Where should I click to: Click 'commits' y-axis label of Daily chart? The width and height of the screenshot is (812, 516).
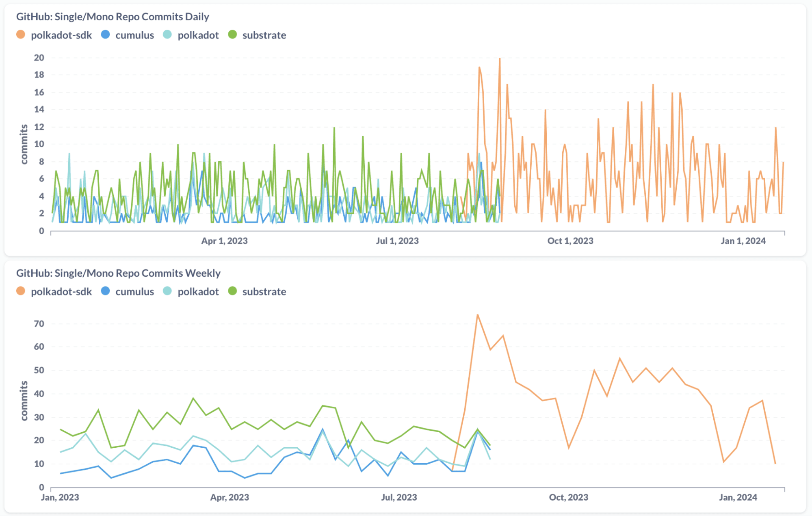[24, 144]
